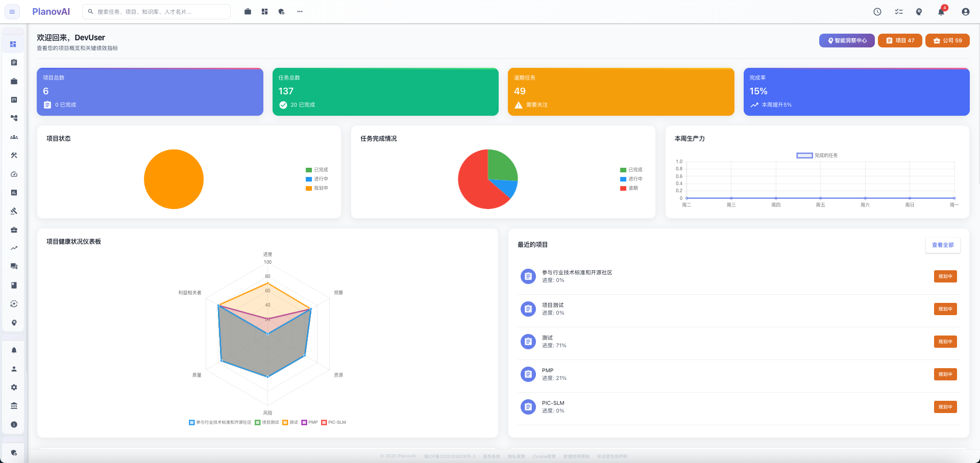Screen dimensions: 980x463
Task: Open the sidebar team members icon
Action: point(14,137)
